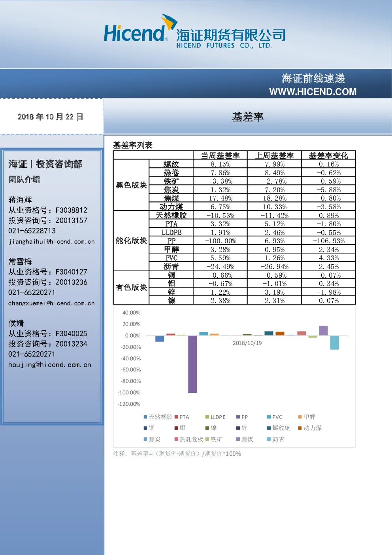Click the PTA legend color swatch
The width and height of the screenshot is (392, 555).
pyautogui.click(x=176, y=417)
